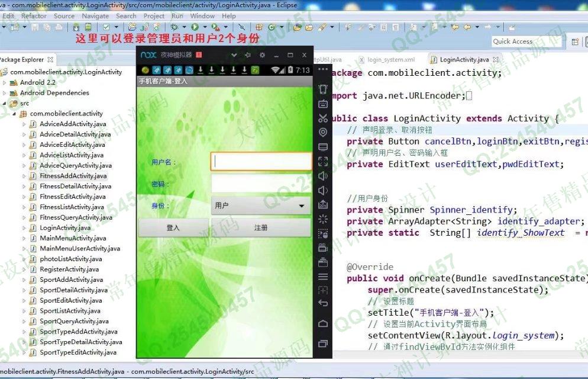Click Nox keyboard control icon
The image size is (588, 379).
click(x=323, y=104)
